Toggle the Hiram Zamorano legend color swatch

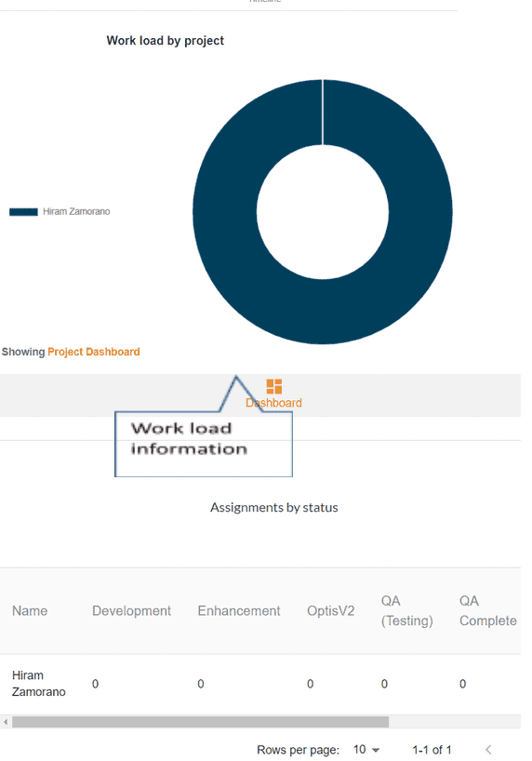coord(23,211)
